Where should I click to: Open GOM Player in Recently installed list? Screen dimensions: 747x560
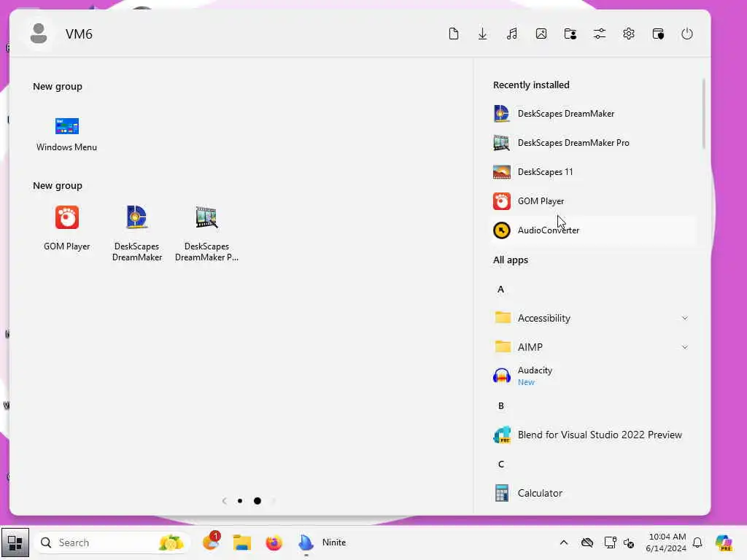point(593,201)
